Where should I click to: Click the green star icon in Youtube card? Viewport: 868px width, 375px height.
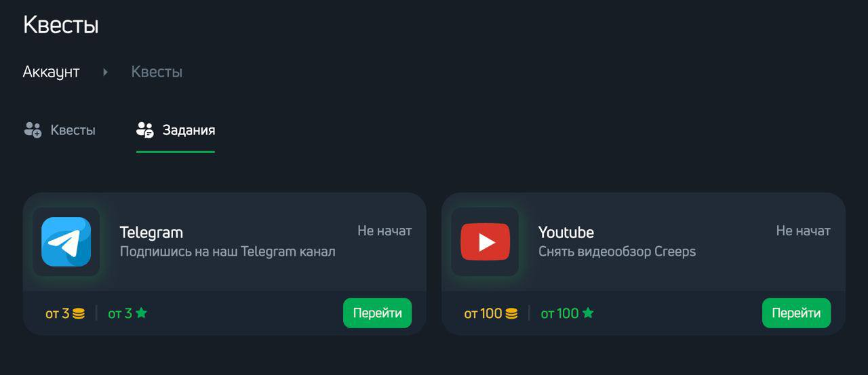[588, 313]
